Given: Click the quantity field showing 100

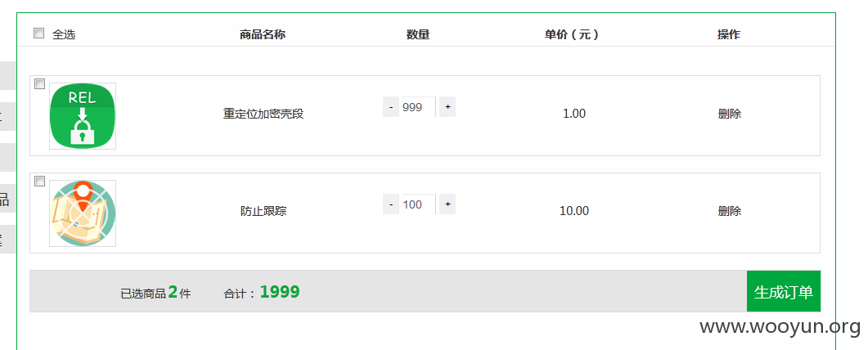Looking at the screenshot, I should pyautogui.click(x=419, y=204).
